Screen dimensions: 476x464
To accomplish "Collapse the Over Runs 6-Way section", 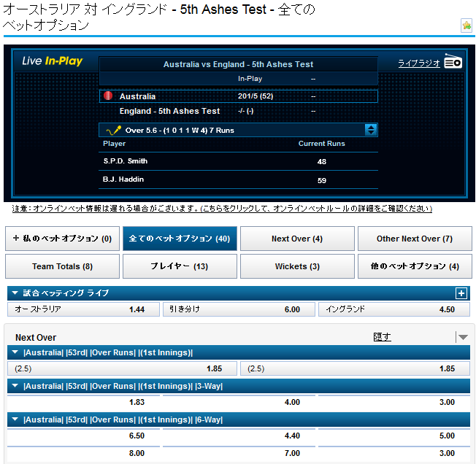I will click(x=15, y=420).
